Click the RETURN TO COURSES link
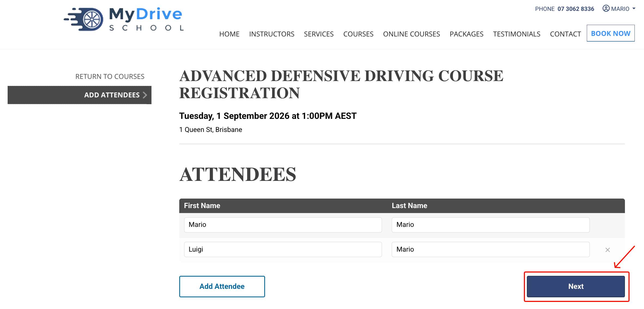Image resolution: width=644 pixels, height=309 pixels. (x=110, y=76)
